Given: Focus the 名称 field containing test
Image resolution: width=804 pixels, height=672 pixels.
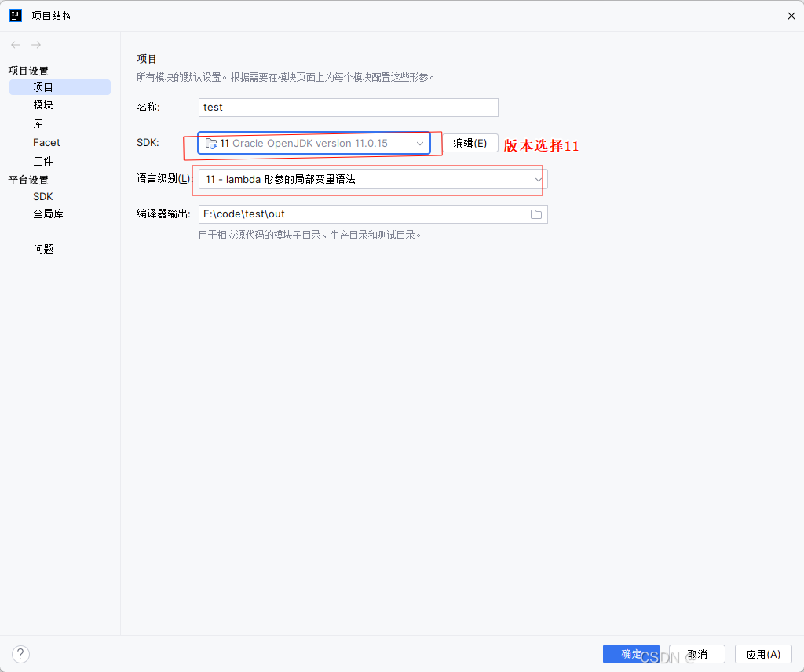Looking at the screenshot, I should (348, 108).
